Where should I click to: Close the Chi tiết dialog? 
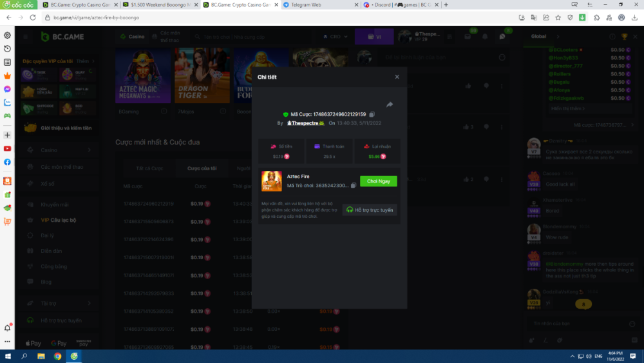(397, 77)
